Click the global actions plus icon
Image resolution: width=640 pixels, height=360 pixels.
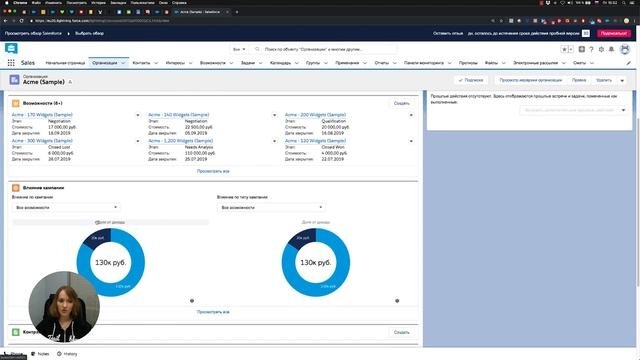click(x=582, y=49)
